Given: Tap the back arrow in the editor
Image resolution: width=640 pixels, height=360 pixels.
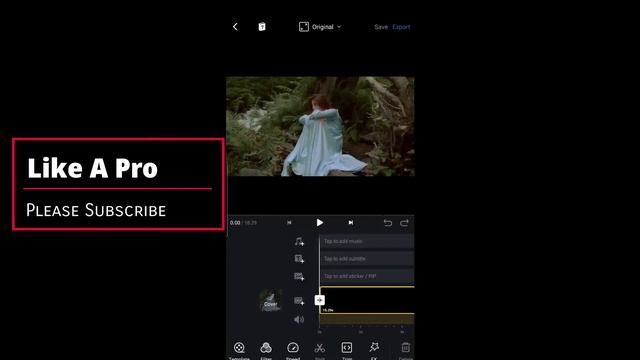Looking at the screenshot, I should [x=235, y=27].
